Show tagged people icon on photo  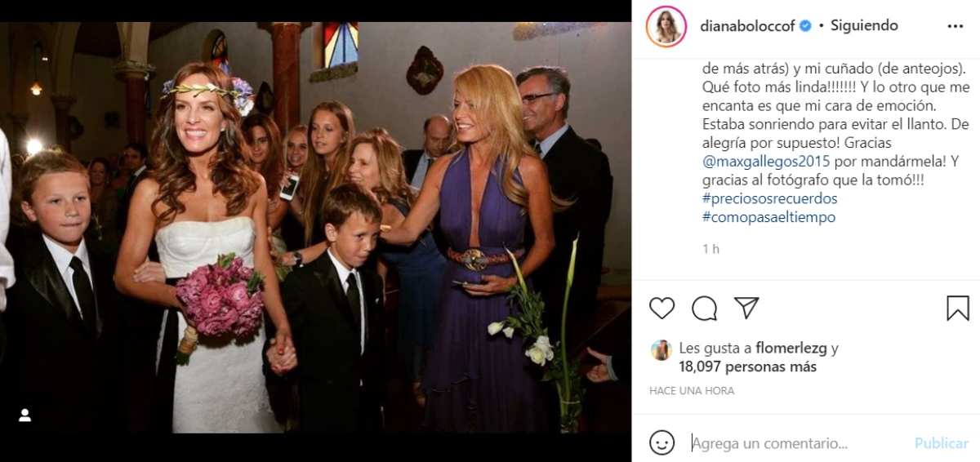24,415
